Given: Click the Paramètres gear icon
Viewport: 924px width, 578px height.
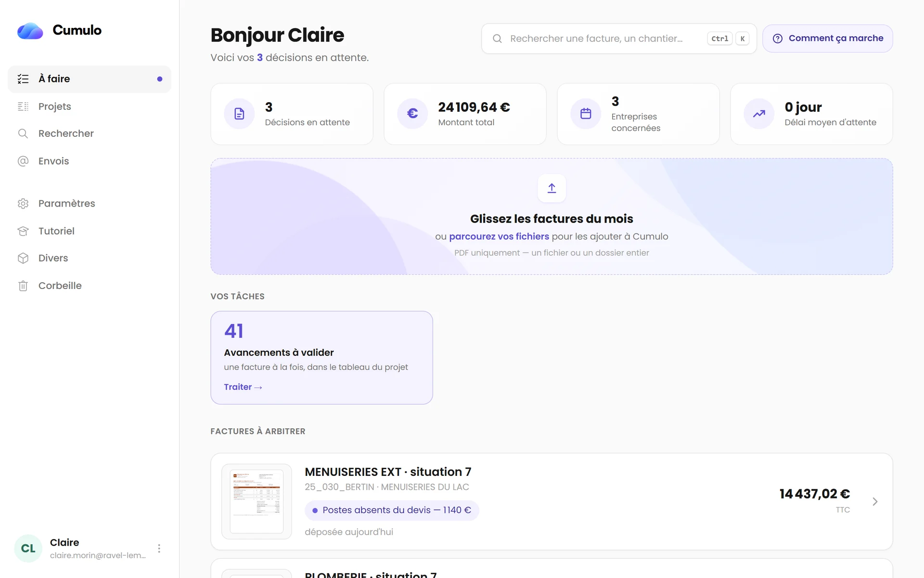Looking at the screenshot, I should pyautogui.click(x=23, y=203).
